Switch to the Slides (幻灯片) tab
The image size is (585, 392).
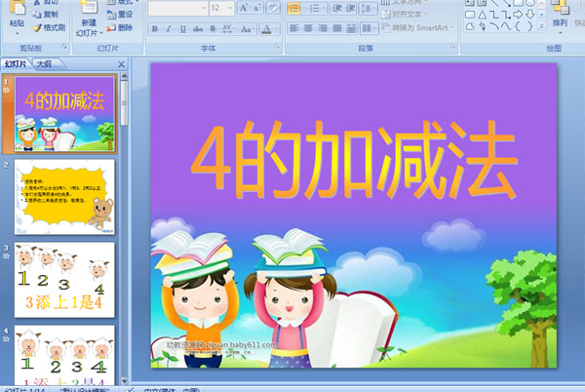click(16, 63)
